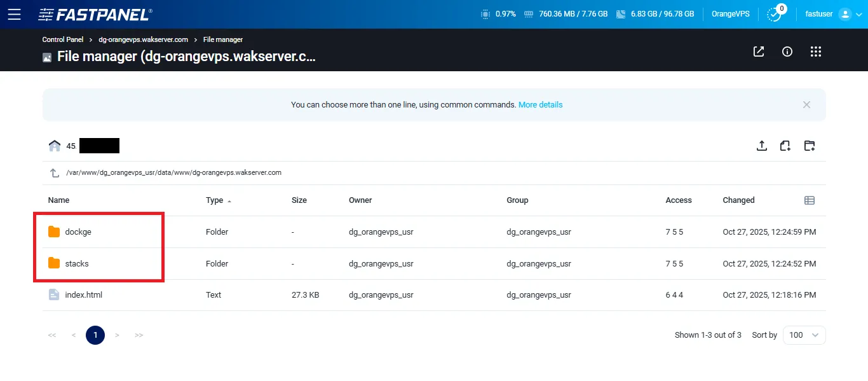The height and width of the screenshot is (381, 868).
Task: Click the home icon next to the server IP
Action: coord(55,145)
